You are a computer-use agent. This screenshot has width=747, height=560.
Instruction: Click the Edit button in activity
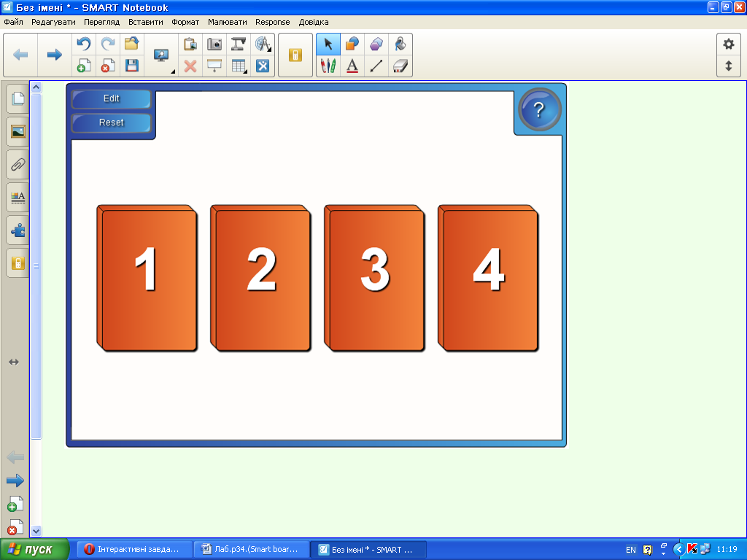click(x=111, y=98)
